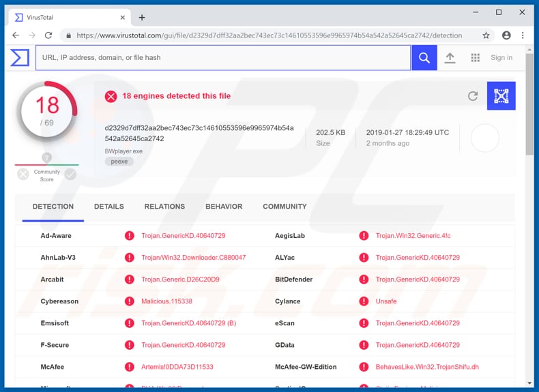Open the blue graph view icon

click(501, 96)
